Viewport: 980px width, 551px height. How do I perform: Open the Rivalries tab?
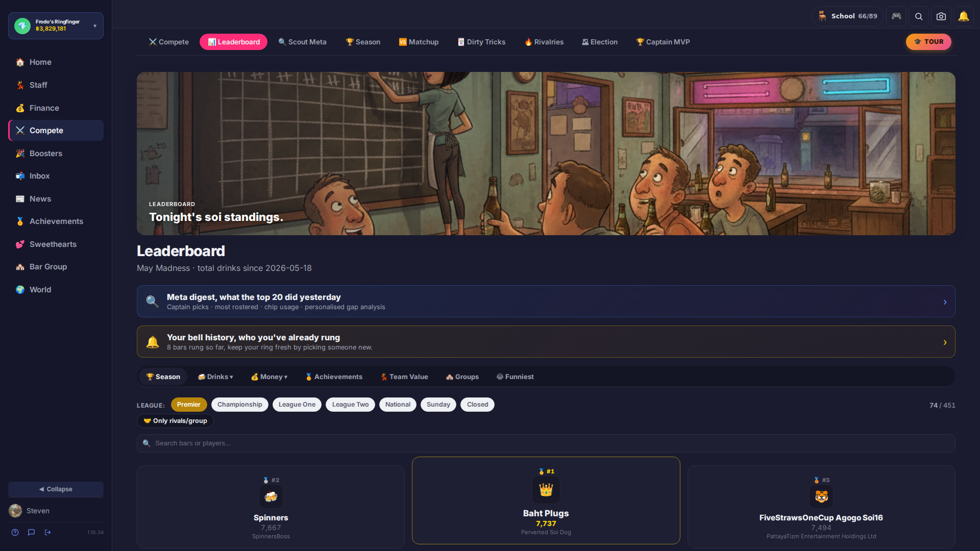point(544,42)
